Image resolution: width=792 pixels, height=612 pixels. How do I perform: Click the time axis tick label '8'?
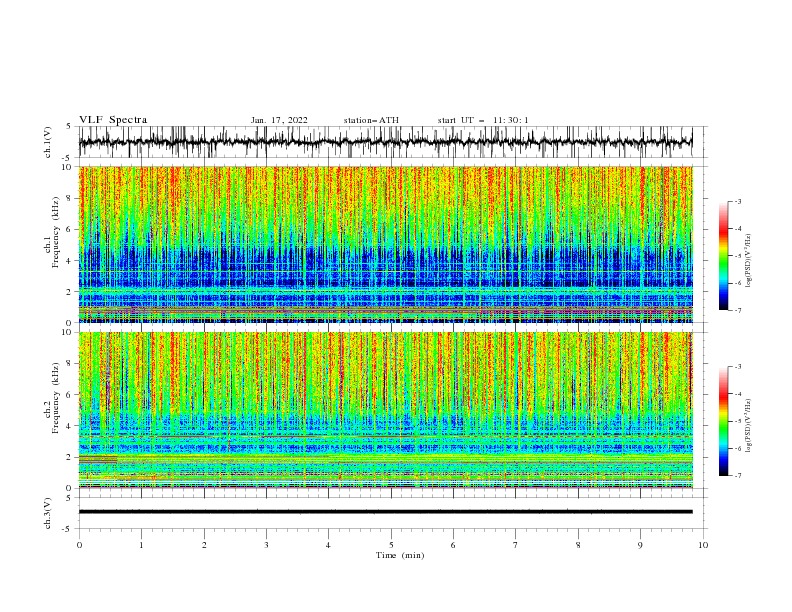[578, 545]
